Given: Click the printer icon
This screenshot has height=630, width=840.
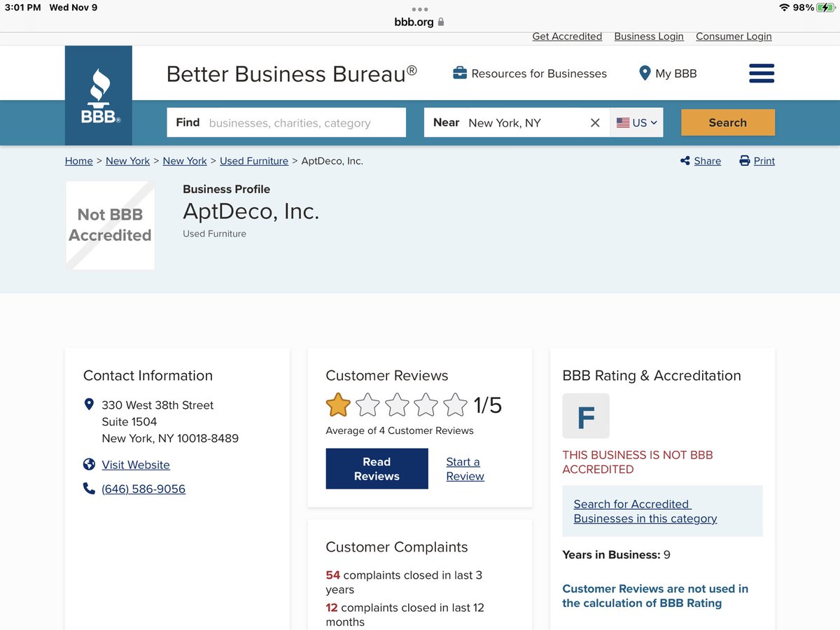Looking at the screenshot, I should [x=745, y=161].
